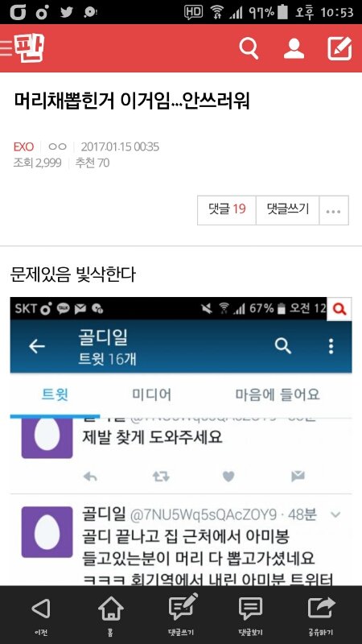Tap the search magnifier in red header
Viewport: 362px width, 644px height.
pos(249,48)
